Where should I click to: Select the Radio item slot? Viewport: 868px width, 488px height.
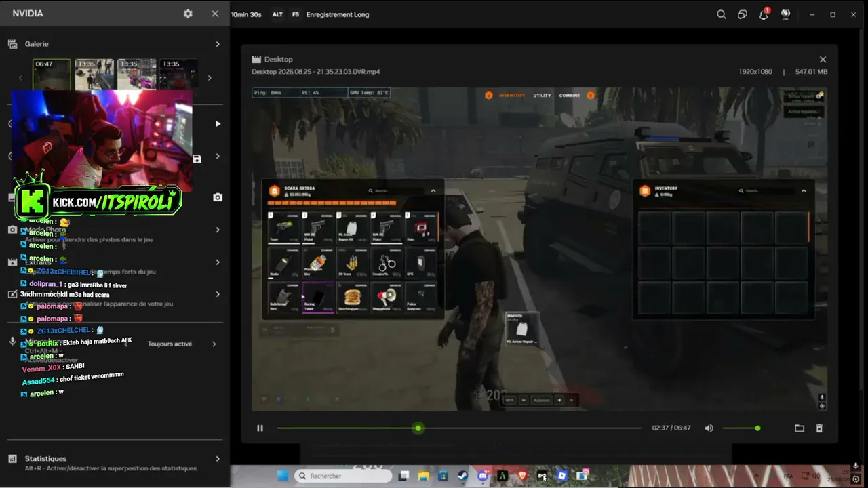tap(283, 262)
